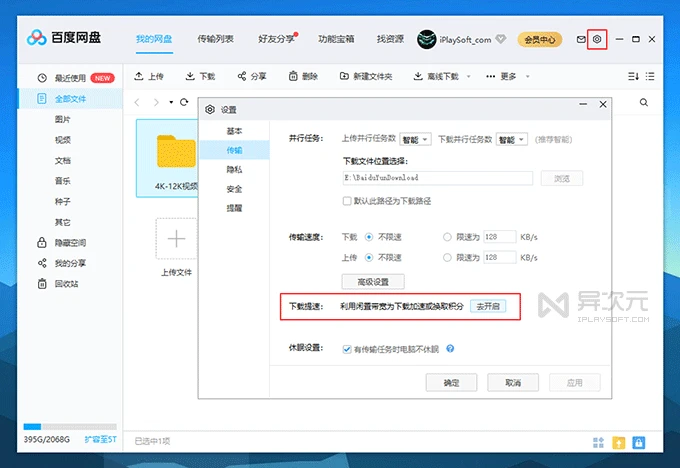Open 提醒 settings section
The width and height of the screenshot is (680, 468).
(x=234, y=208)
